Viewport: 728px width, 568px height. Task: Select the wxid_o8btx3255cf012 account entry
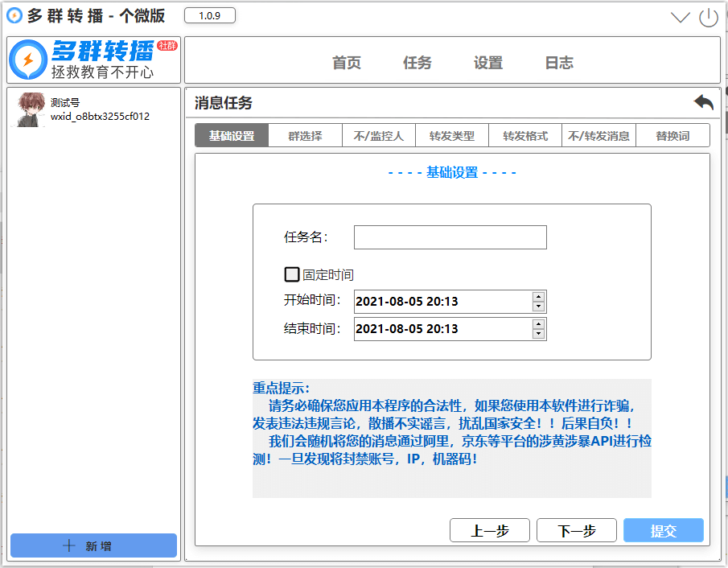[x=100, y=116]
